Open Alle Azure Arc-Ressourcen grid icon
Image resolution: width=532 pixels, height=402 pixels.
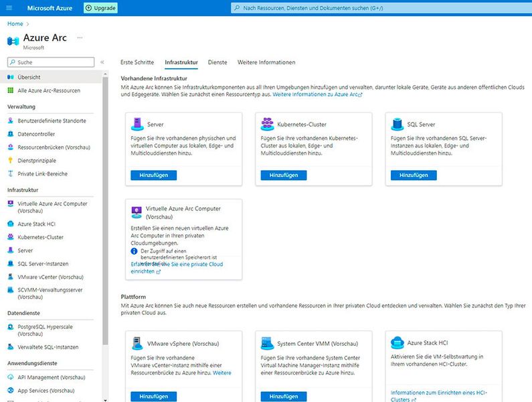(11, 90)
